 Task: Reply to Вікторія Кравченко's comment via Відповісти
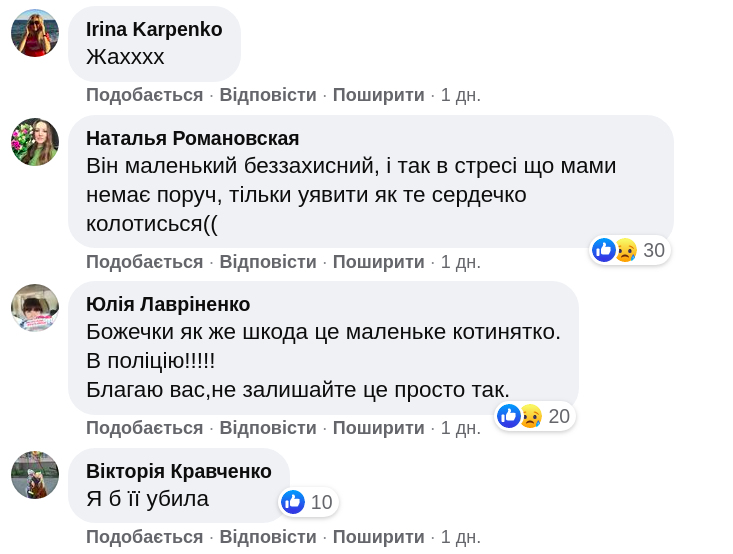tap(268, 537)
